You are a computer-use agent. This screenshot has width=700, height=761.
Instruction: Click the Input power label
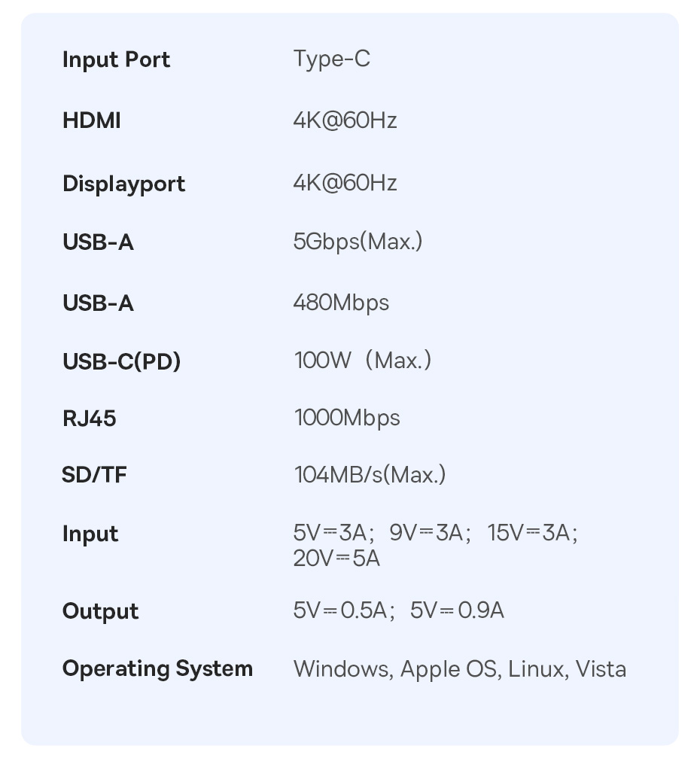click(90, 534)
